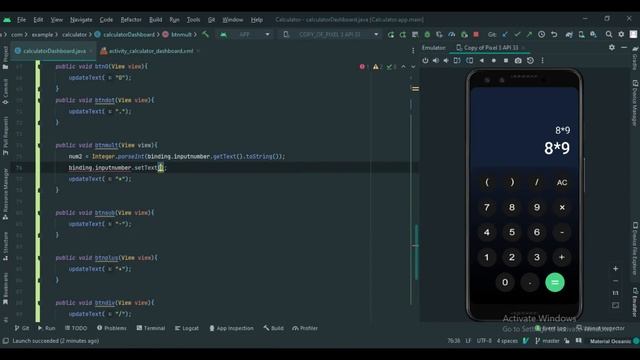640x360 pixels.
Task: Rotate emulator right icon
Action: point(470,60)
